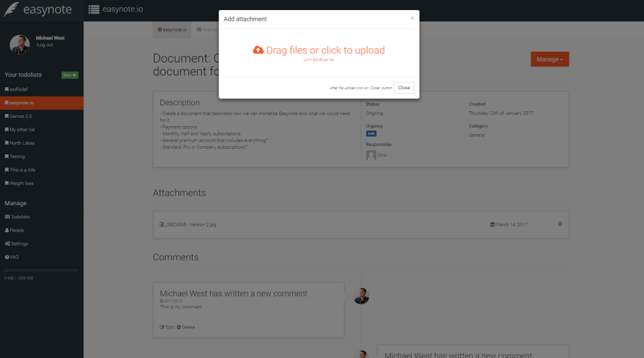644x358 pixels.
Task: Toggle the hamburger menu icon beside easynote.io
Action: (x=94, y=9)
